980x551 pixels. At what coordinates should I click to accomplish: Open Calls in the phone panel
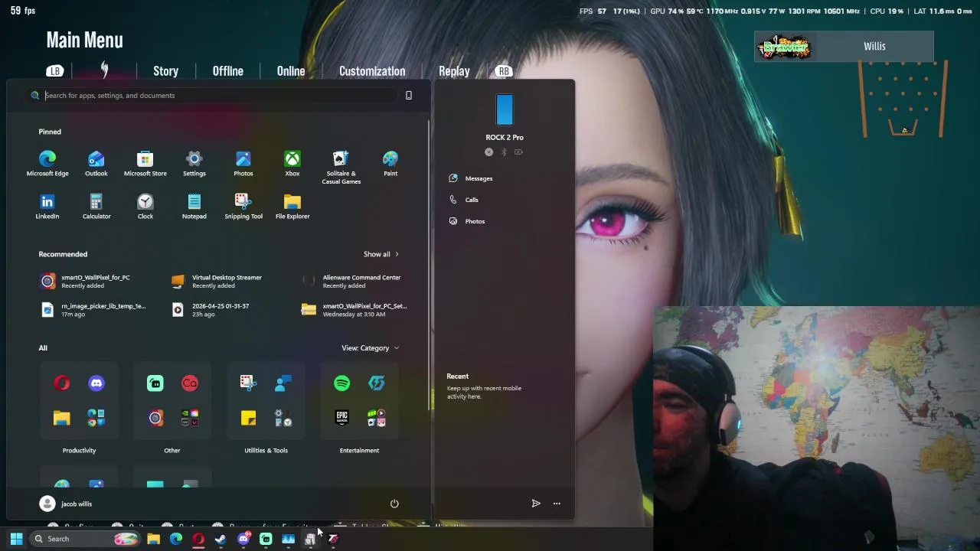click(x=463, y=200)
